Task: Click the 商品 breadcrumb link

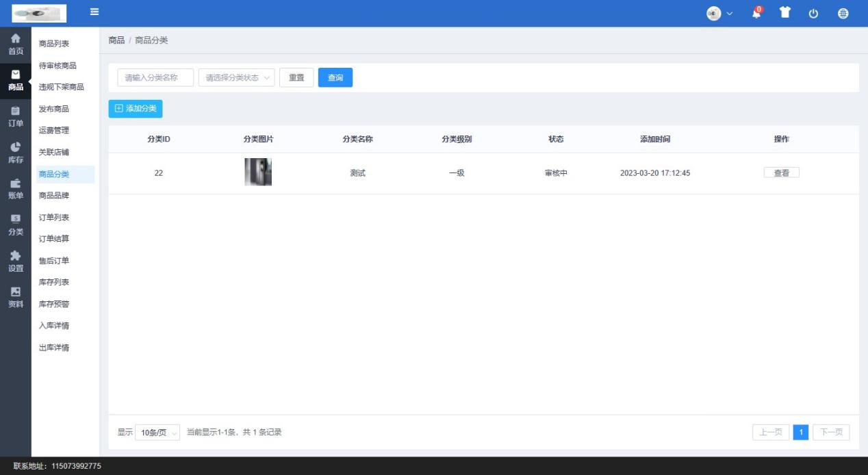Action: (x=116, y=40)
